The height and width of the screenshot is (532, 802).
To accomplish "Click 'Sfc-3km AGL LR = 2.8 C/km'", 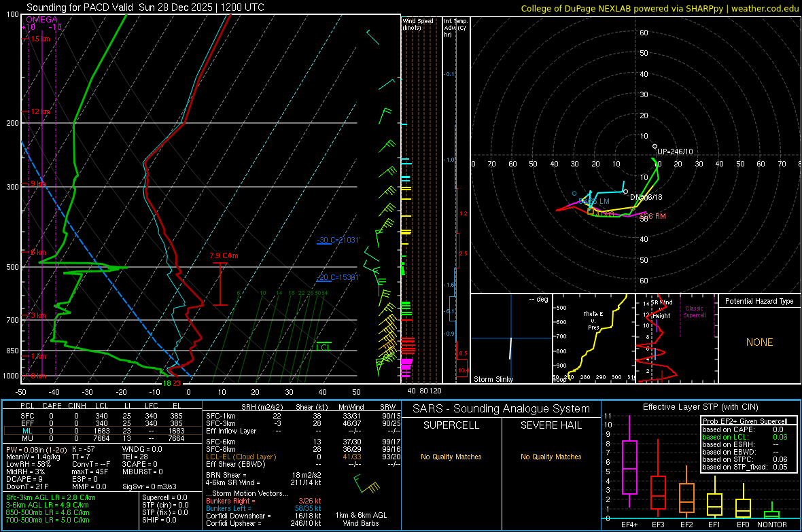I will click(51, 498).
